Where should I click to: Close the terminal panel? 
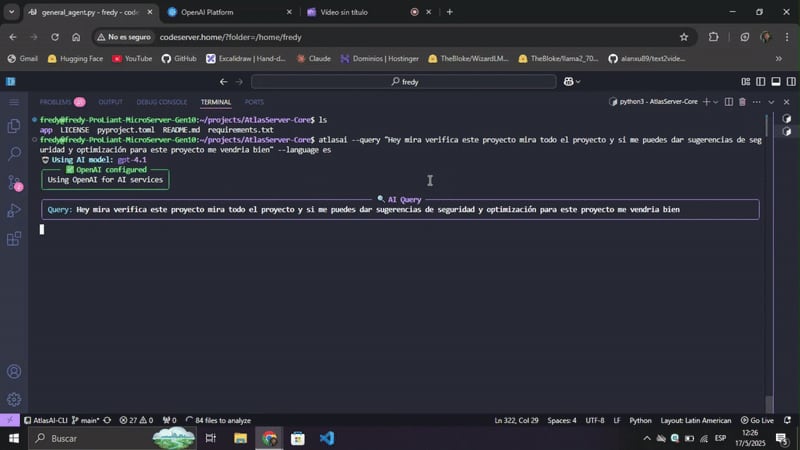coord(786,102)
